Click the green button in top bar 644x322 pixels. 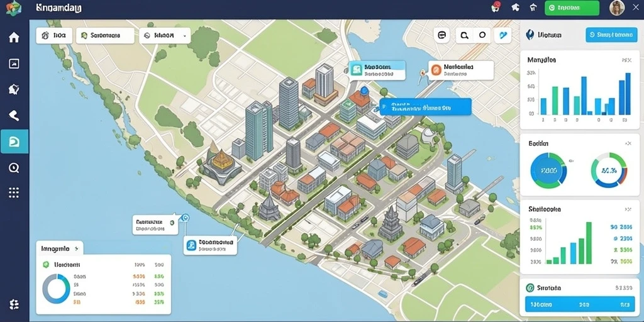pyautogui.click(x=572, y=8)
